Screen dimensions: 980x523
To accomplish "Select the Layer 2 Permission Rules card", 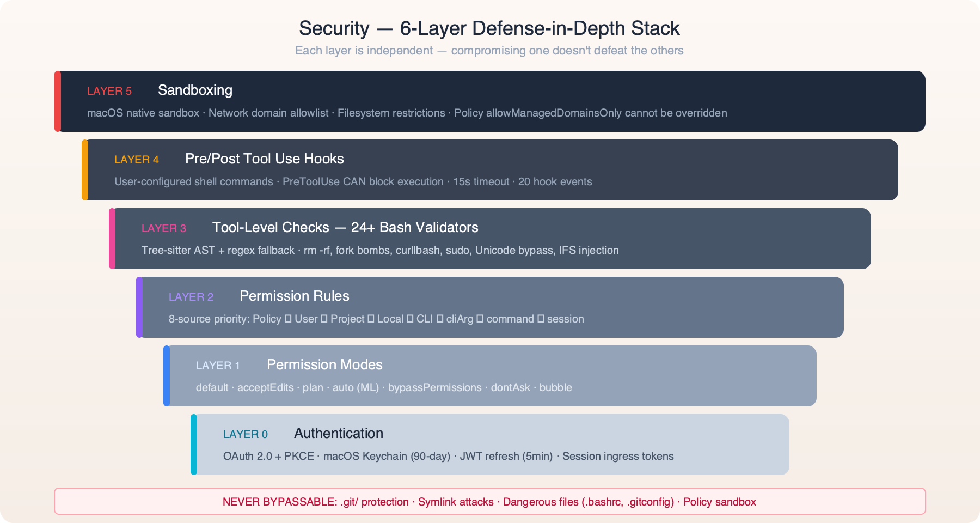I will coord(490,307).
